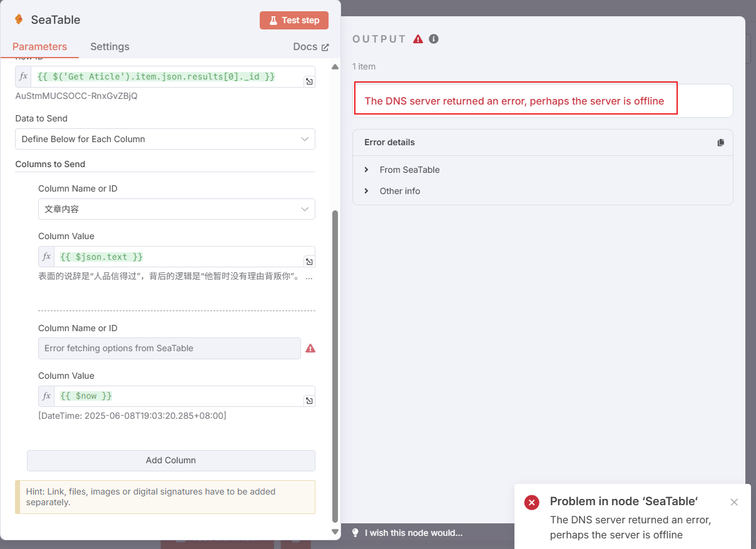This screenshot has width=756, height=549.
Task: Click the DateTime preview text under $now
Action: coord(132,416)
